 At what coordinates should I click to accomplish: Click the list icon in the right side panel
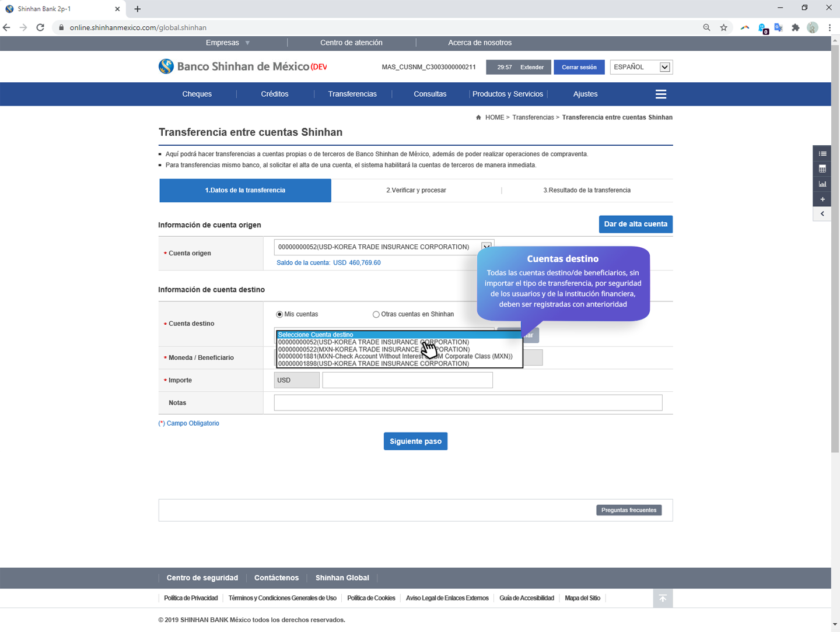(822, 153)
